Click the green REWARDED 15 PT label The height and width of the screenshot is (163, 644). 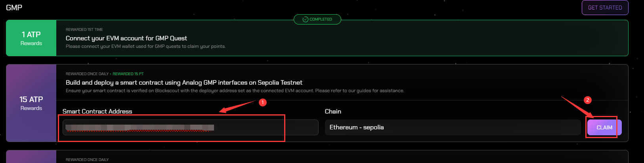click(128, 74)
